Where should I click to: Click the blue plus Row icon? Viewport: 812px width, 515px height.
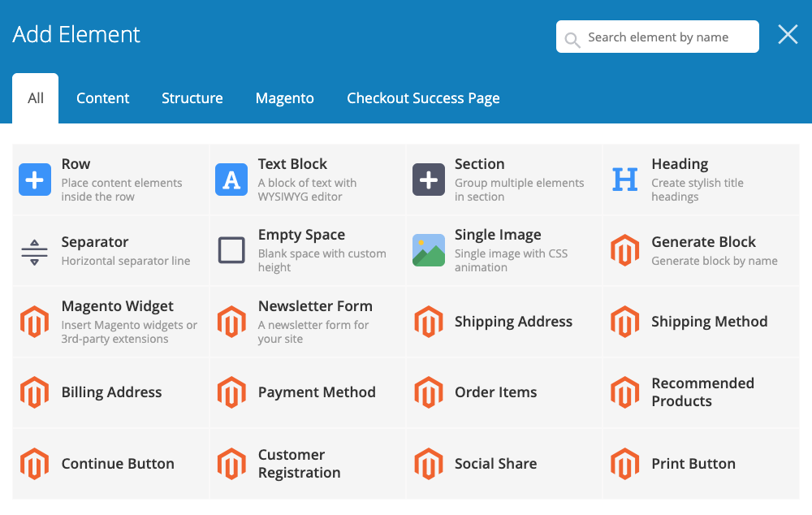coord(35,180)
